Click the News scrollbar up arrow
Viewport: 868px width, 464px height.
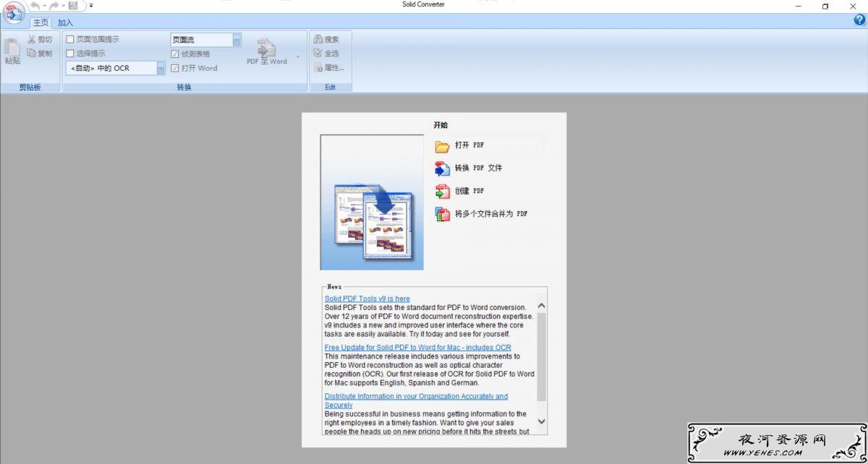point(542,306)
